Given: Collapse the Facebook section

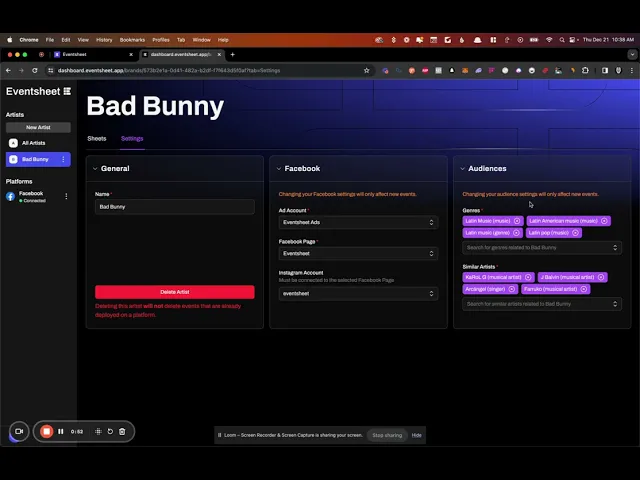Looking at the screenshot, I should click(x=279, y=169).
